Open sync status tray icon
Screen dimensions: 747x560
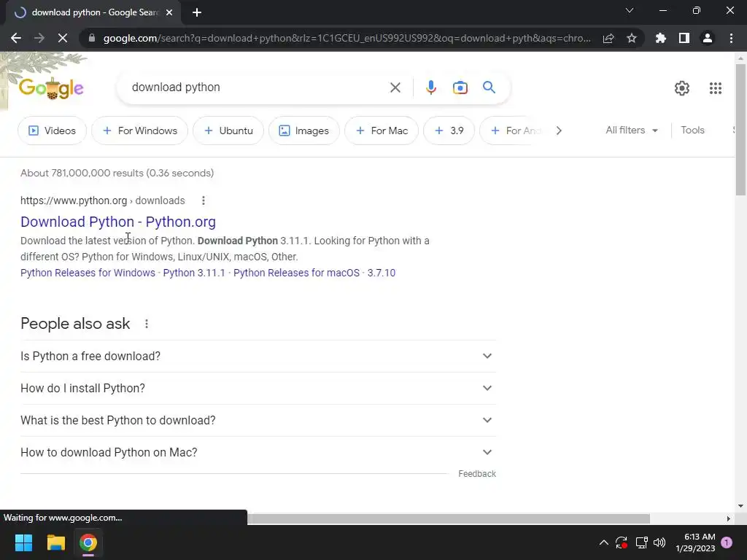click(x=622, y=542)
